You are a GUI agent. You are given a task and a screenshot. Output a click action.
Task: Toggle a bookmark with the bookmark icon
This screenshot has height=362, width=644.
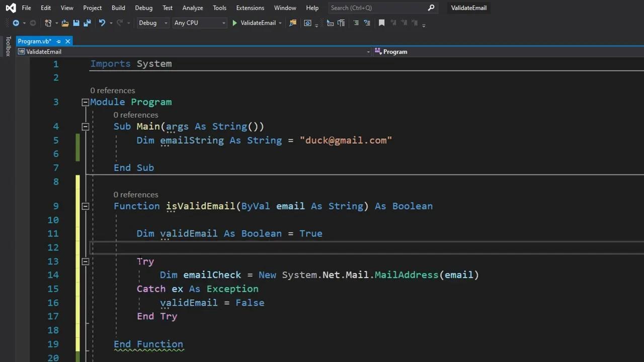[381, 23]
